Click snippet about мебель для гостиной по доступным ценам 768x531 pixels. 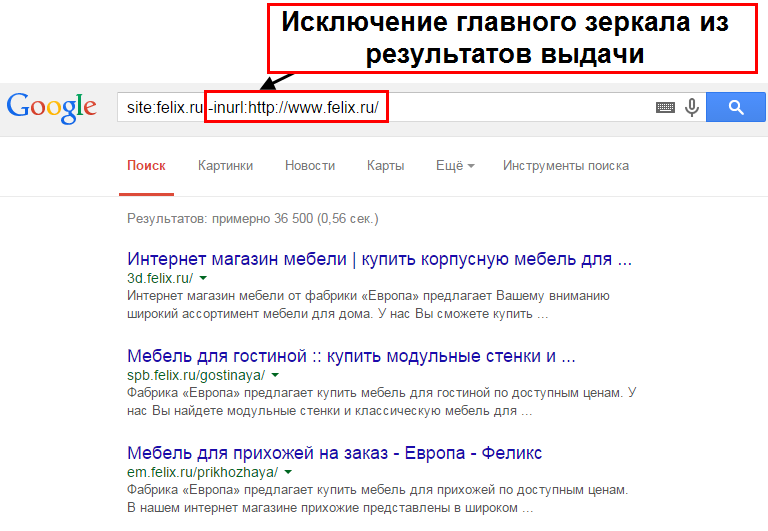382,402
